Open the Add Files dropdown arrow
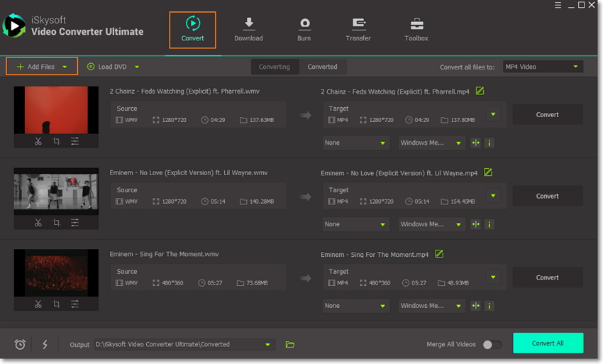 [65, 67]
